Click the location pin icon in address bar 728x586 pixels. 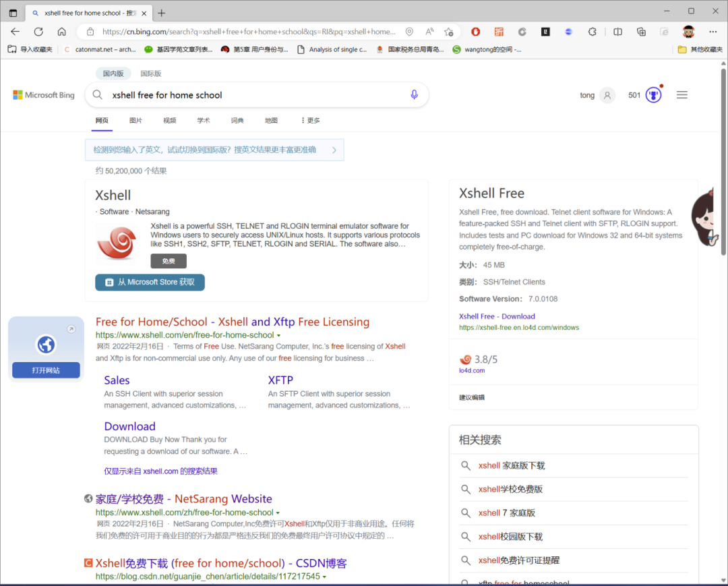[x=409, y=32]
